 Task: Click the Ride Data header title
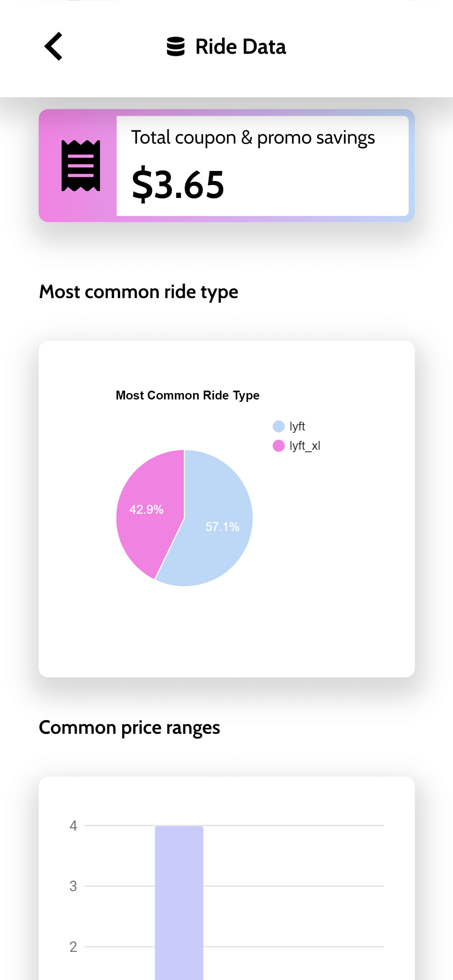[240, 47]
